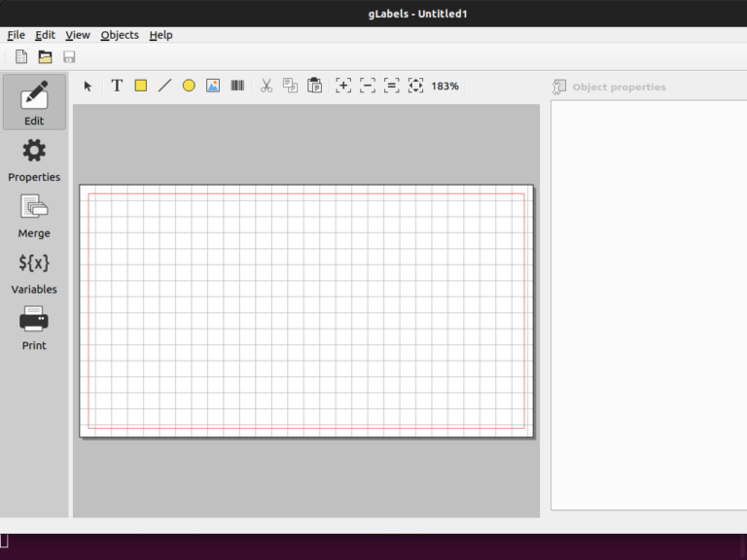This screenshot has height=560, width=747.
Task: Switch to the Properties view
Action: tap(34, 159)
